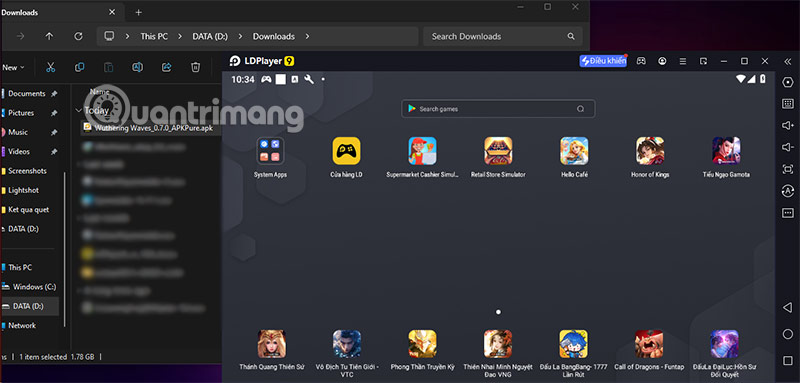Launch Phong Thần Truyện Kỳ

point(422,344)
